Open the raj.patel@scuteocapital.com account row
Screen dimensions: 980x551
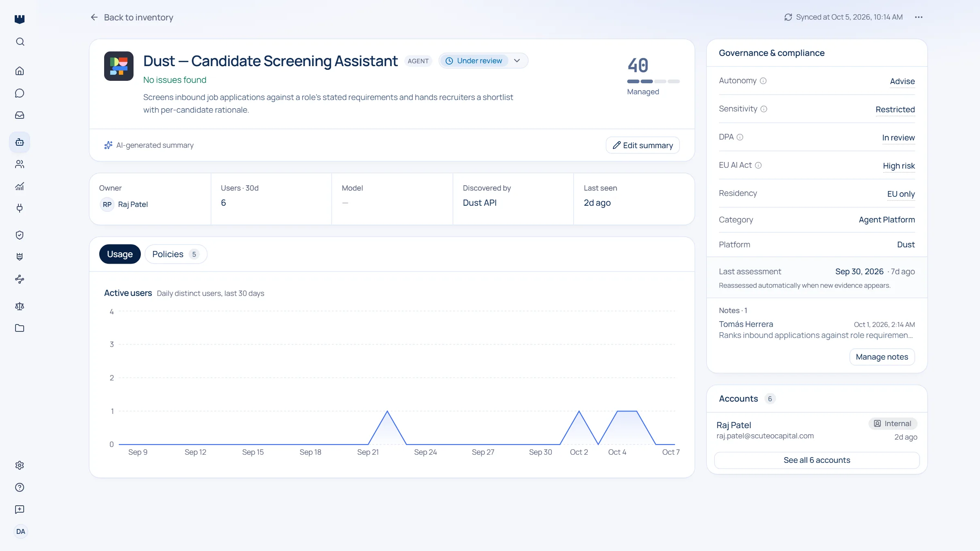point(817,430)
